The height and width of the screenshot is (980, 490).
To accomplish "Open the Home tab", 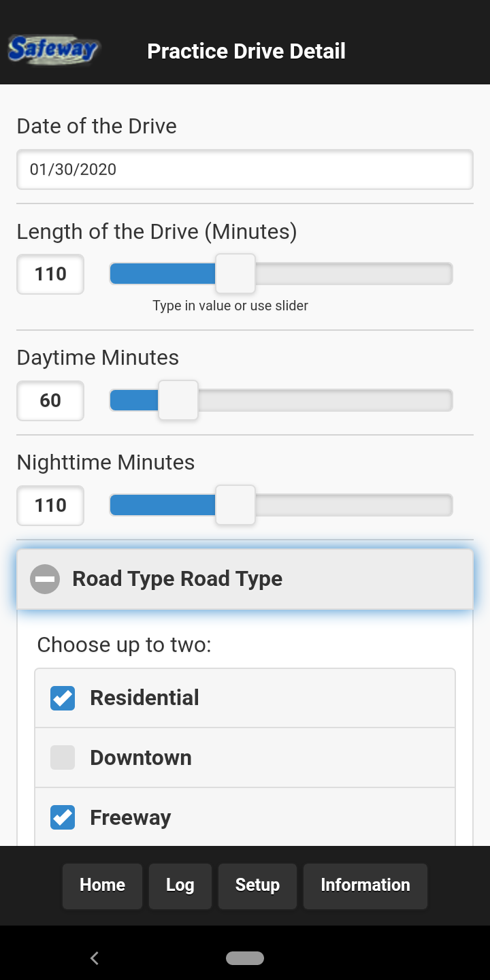I will tap(102, 885).
